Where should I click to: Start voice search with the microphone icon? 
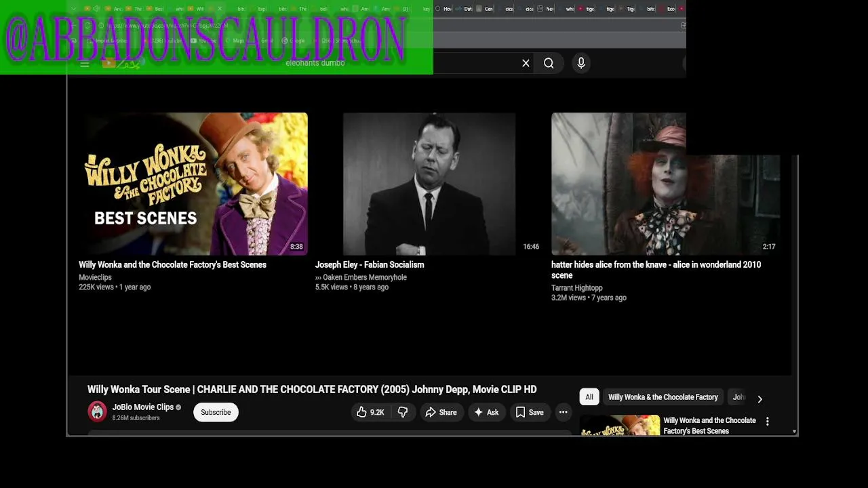pyautogui.click(x=581, y=63)
